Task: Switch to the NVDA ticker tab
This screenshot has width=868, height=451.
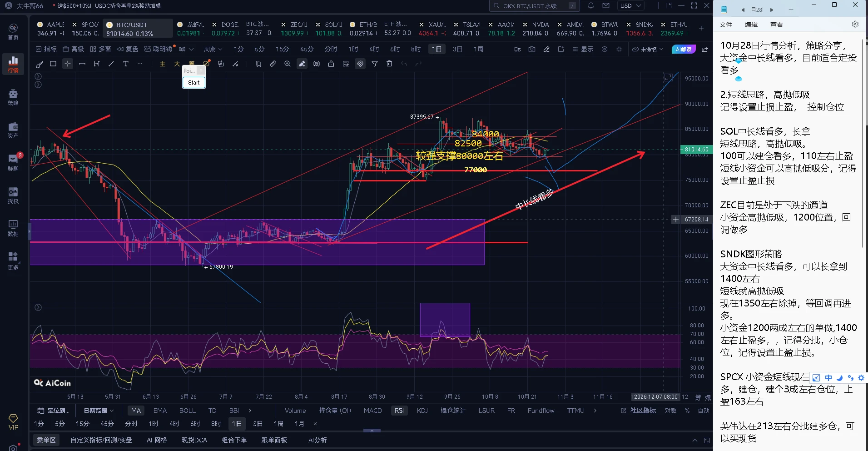Action: (x=536, y=29)
